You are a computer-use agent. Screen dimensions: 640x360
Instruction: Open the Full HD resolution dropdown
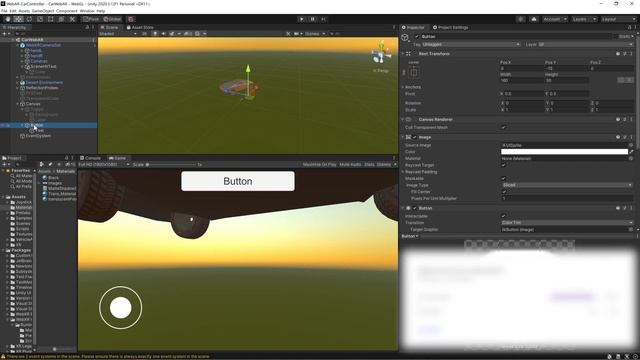[104, 164]
